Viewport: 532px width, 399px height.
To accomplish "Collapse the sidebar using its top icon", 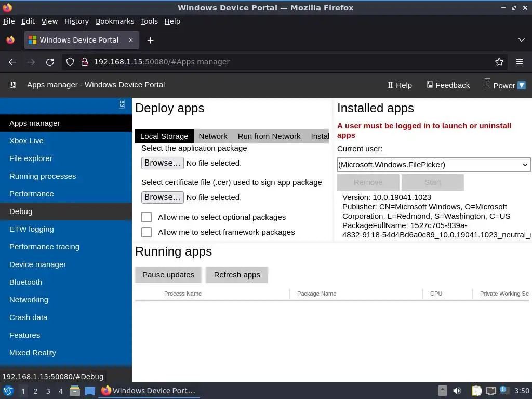I will (x=122, y=103).
